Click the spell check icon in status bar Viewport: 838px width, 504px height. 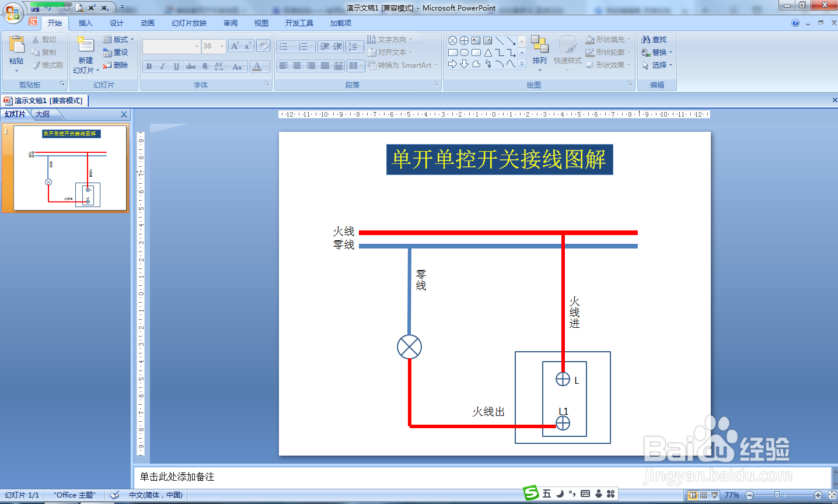tap(115, 495)
